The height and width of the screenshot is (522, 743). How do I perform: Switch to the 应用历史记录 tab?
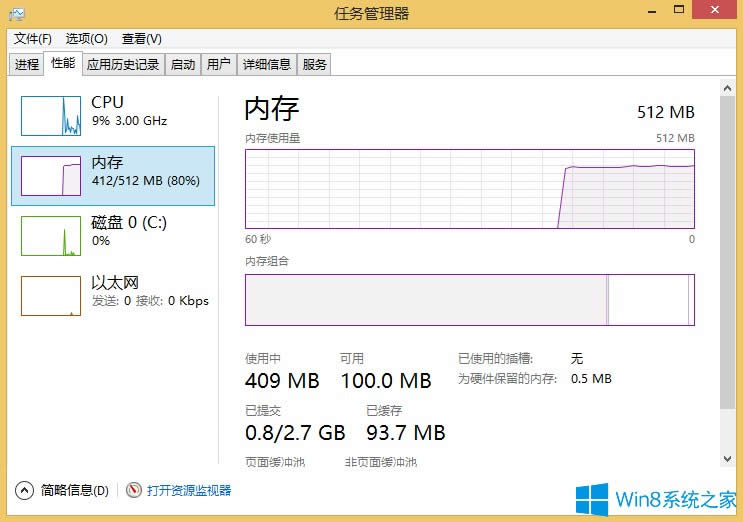(x=123, y=65)
